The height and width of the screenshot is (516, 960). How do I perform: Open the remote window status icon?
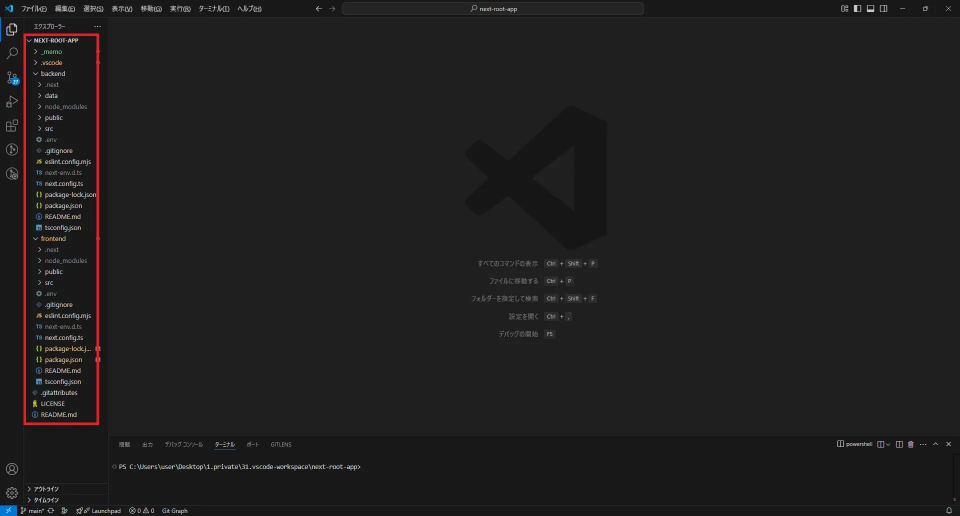pyautogui.click(x=8, y=510)
